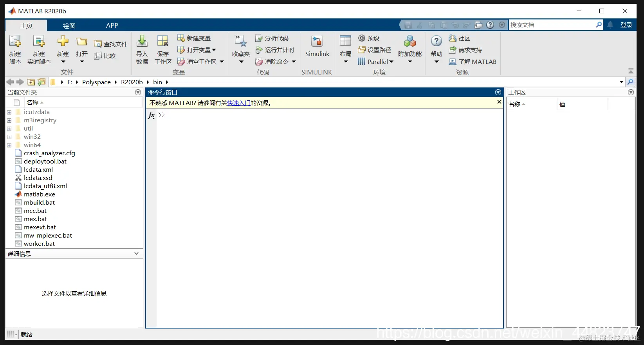
Task: Click Analyze Code (分析代码)
Action: [x=272, y=38]
